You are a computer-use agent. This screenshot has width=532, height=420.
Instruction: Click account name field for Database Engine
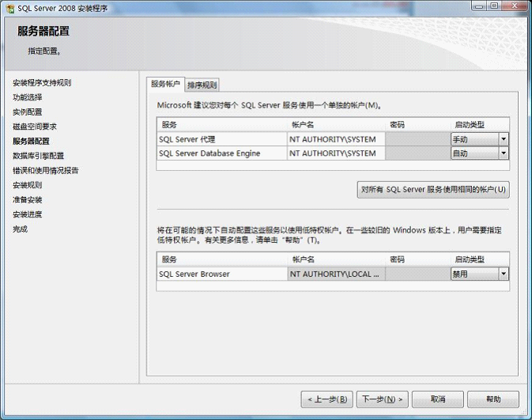tap(336, 153)
